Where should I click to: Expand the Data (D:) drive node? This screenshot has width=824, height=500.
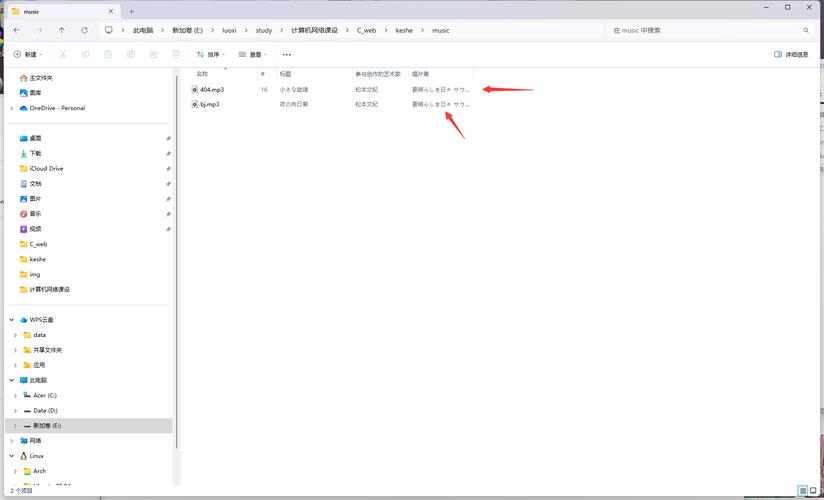15,411
